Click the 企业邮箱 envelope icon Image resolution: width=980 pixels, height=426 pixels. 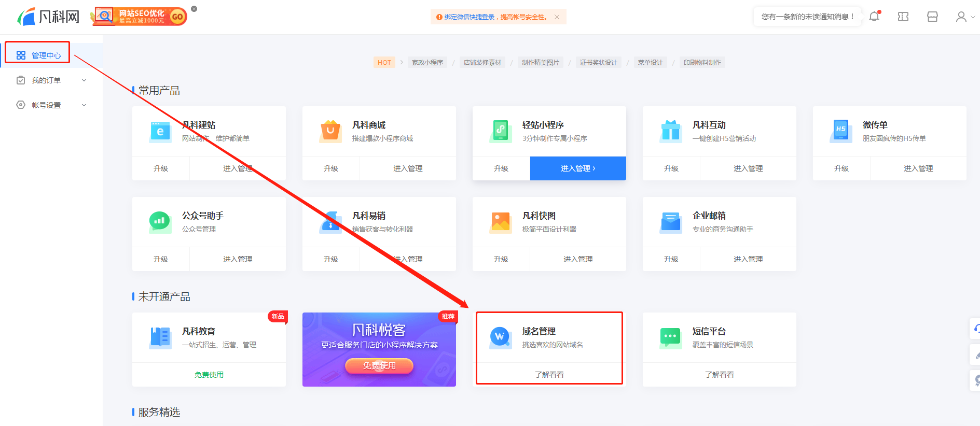click(x=671, y=222)
